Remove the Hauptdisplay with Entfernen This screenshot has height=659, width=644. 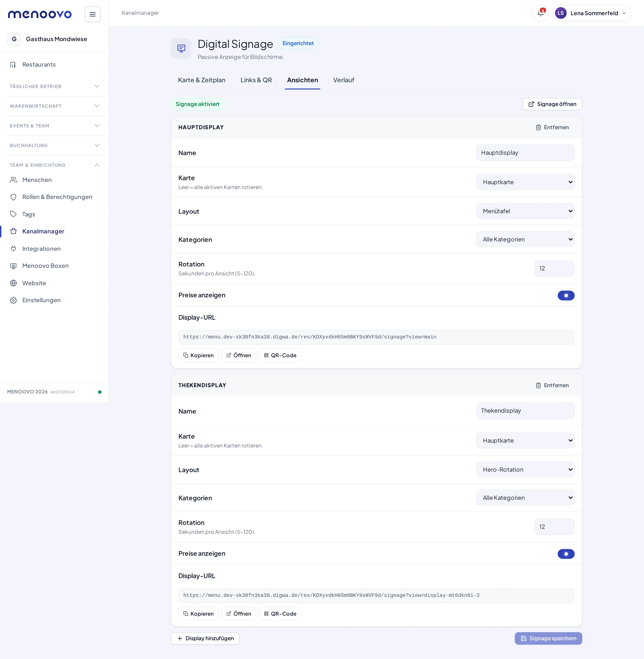tap(552, 127)
